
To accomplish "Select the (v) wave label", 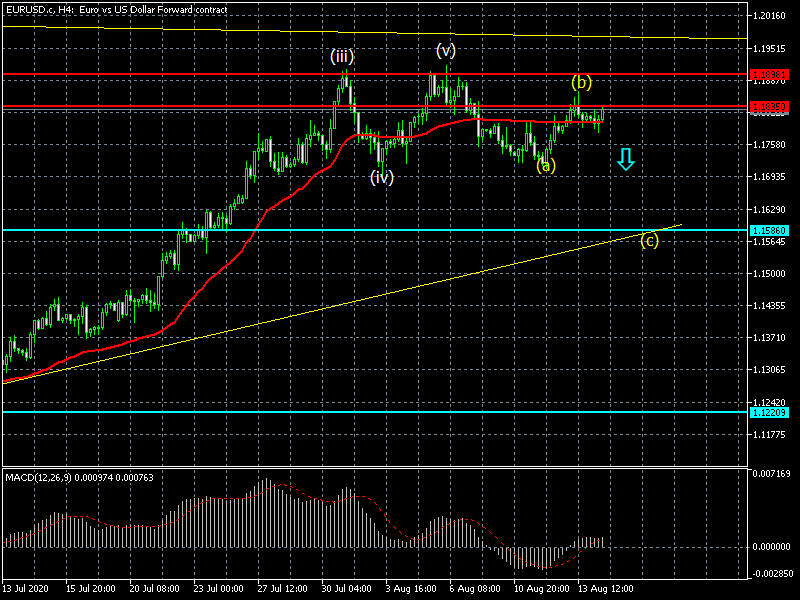I will tap(446, 50).
